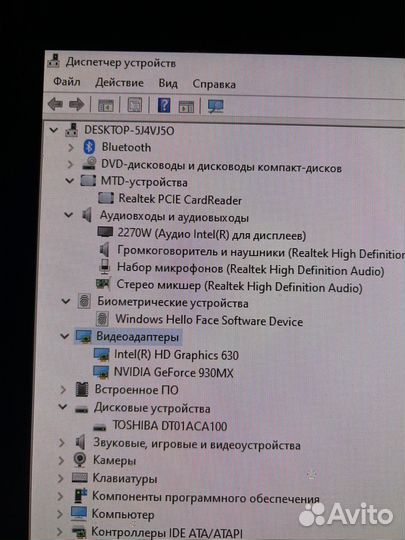Click the DESKTOP-5J4VJ5O computer icon
This screenshot has width=405, height=540.
[72, 130]
